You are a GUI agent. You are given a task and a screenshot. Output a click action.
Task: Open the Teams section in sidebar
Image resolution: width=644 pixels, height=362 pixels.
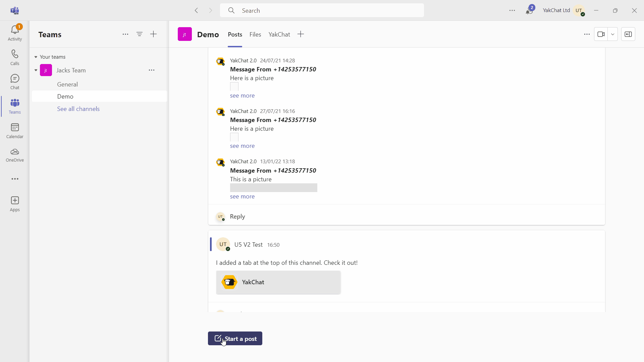15,106
